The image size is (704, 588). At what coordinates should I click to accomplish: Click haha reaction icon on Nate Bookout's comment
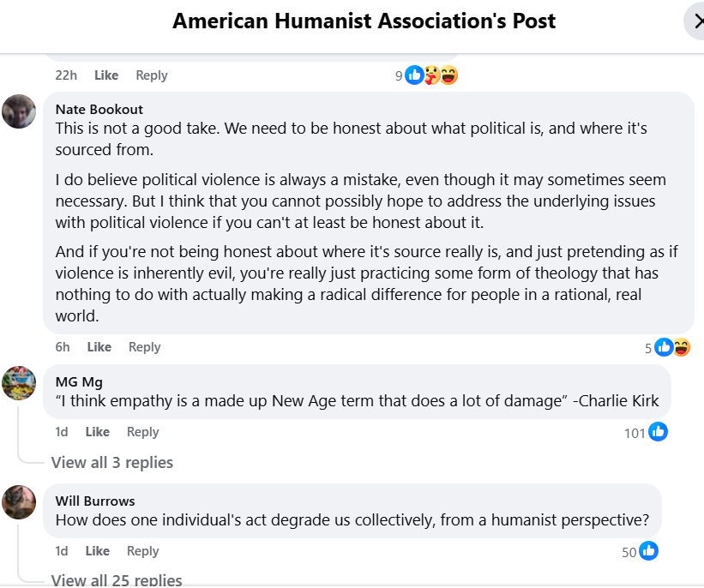(681, 347)
